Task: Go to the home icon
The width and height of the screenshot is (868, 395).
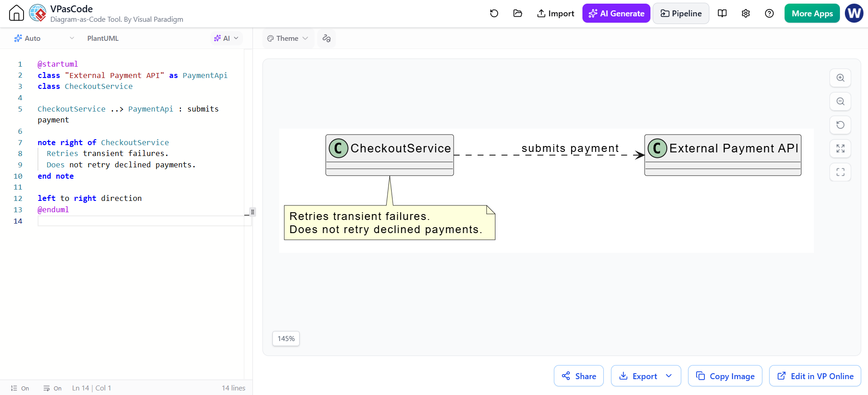Action: click(x=16, y=13)
